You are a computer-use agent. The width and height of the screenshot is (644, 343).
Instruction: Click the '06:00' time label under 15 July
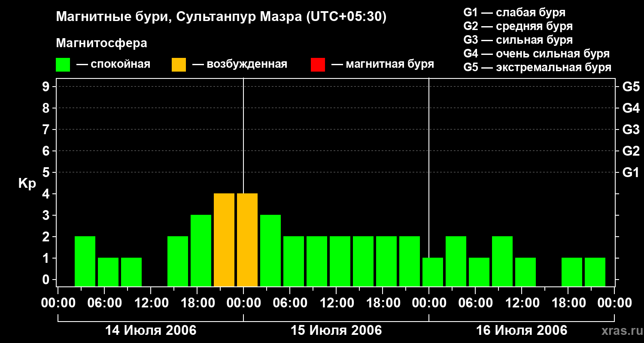tap(290, 303)
